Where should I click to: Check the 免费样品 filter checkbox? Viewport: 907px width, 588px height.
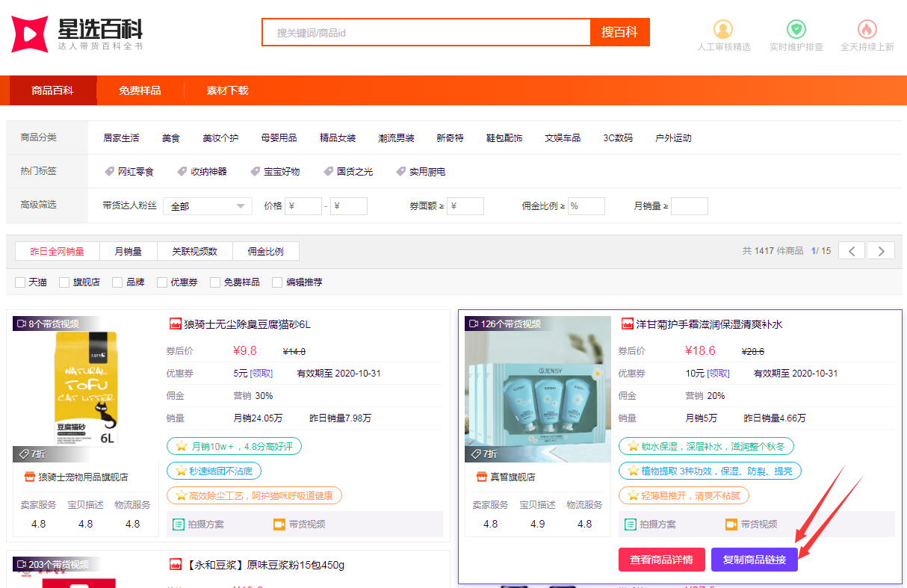(x=215, y=282)
